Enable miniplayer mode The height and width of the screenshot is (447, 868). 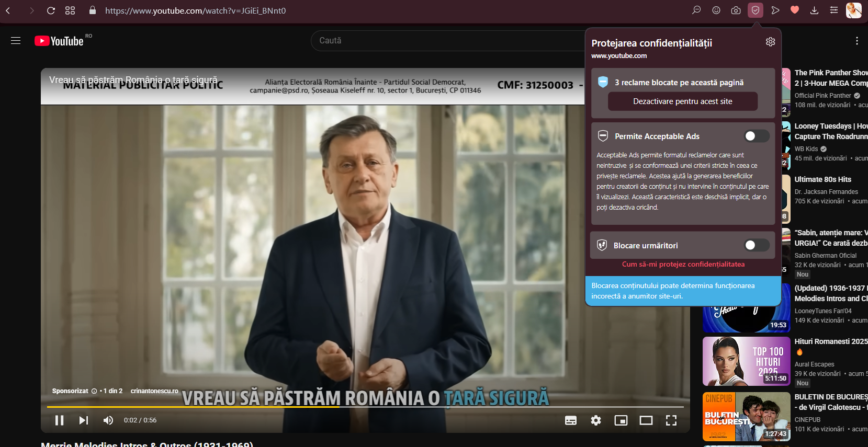pyautogui.click(x=621, y=420)
